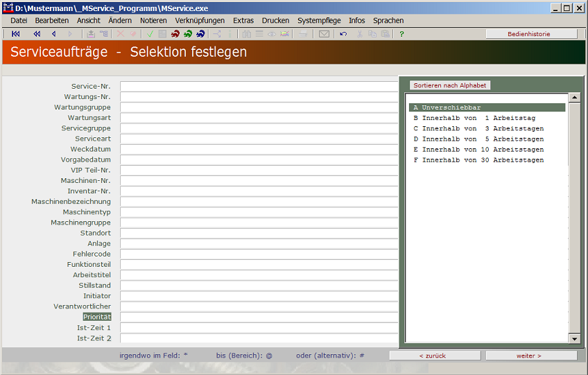The image size is (588, 375).
Task: Click into the Service-Nr. input field
Action: [x=259, y=87]
